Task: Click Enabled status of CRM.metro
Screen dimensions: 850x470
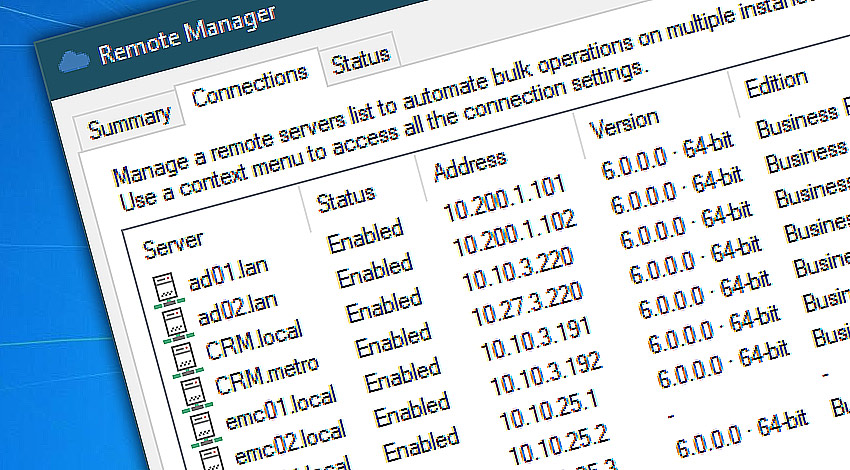Action: (x=394, y=341)
